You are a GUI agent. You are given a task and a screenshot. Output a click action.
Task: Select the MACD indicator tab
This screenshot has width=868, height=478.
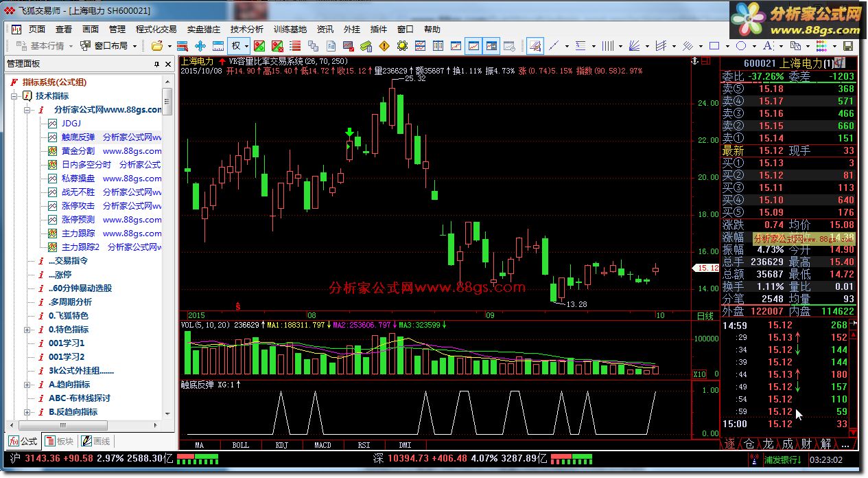coord(322,445)
